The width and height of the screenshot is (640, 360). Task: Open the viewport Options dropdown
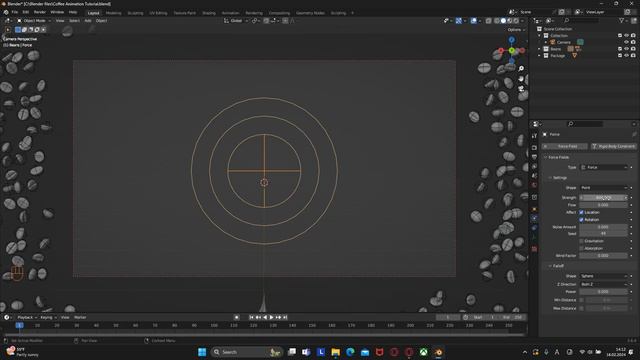click(516, 30)
